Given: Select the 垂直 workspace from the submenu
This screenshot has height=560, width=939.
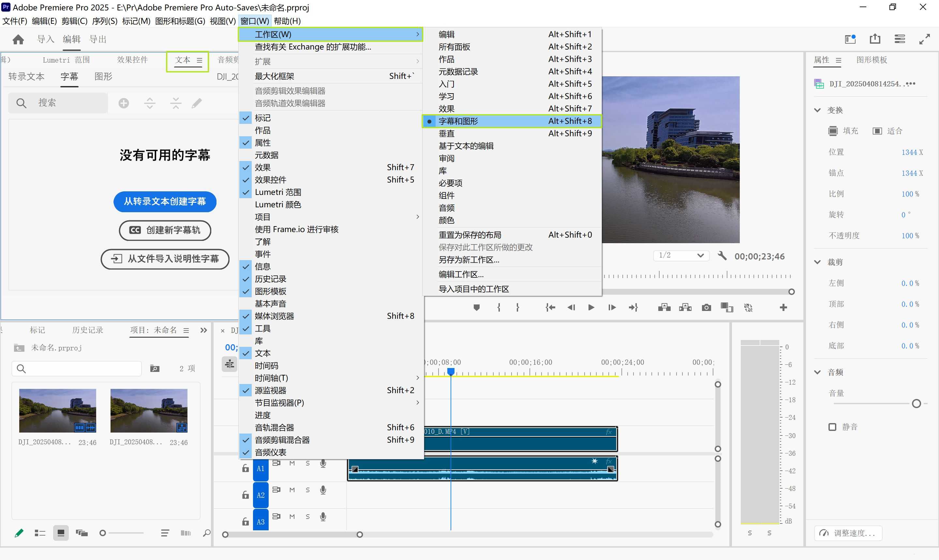Looking at the screenshot, I should click(446, 134).
